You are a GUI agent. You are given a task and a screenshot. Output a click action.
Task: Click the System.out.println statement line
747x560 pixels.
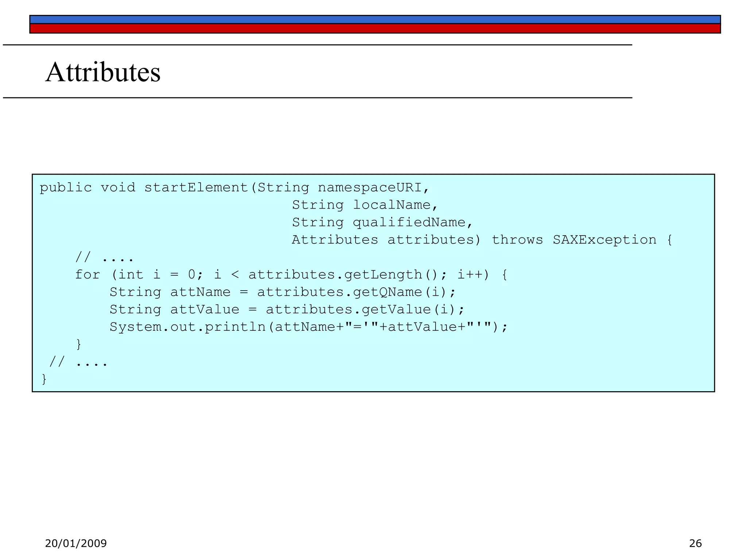[309, 327]
